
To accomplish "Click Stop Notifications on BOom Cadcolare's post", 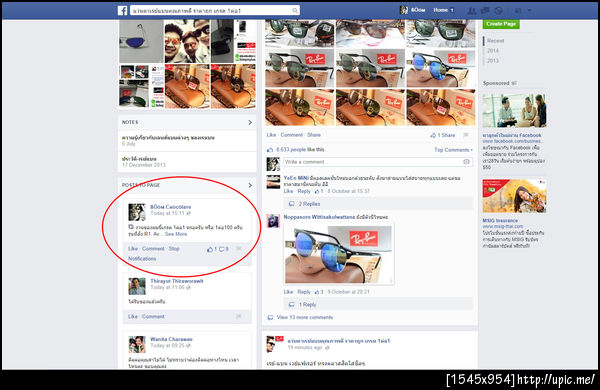I will [x=154, y=254].
